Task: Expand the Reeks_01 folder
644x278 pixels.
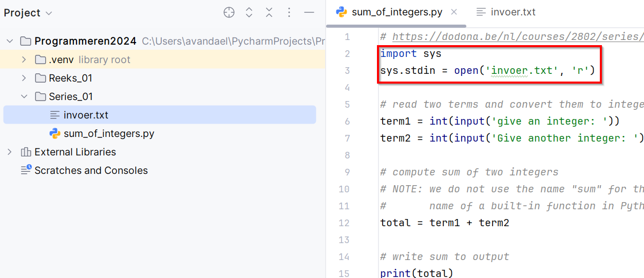Action: [24, 78]
